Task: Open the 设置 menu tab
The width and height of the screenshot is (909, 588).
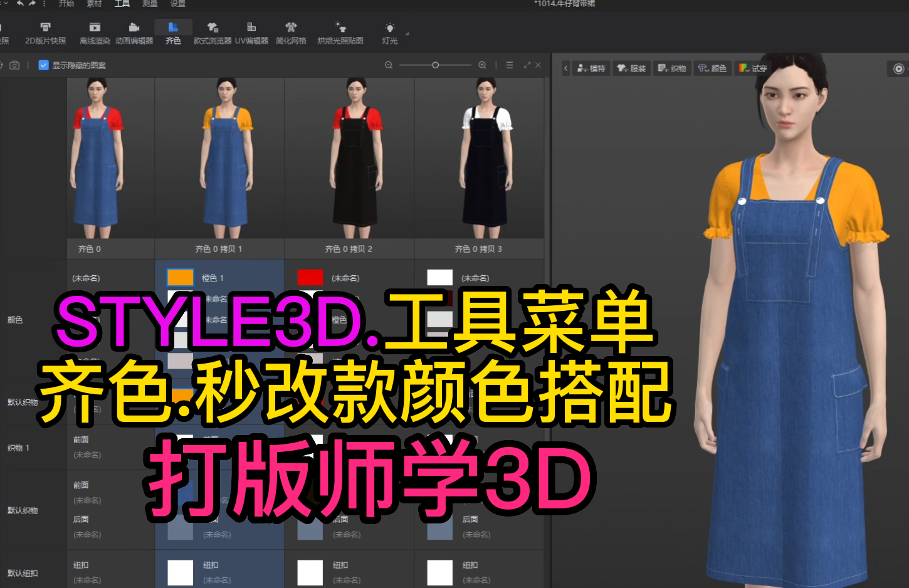Action: click(x=178, y=4)
